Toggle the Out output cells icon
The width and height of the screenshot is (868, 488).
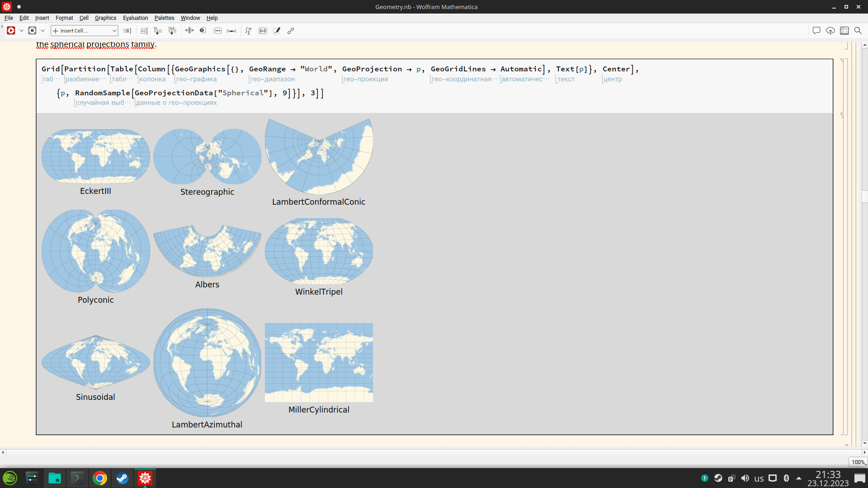click(172, 31)
